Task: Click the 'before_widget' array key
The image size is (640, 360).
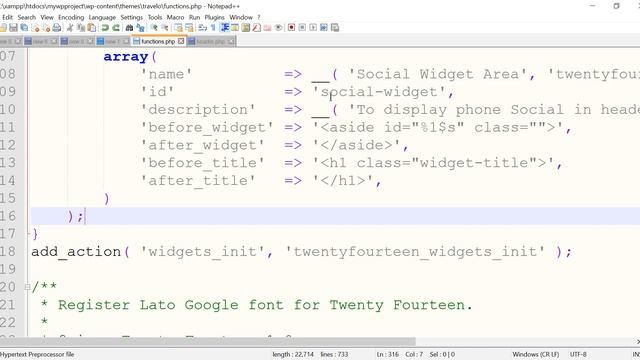Action: pos(207,127)
